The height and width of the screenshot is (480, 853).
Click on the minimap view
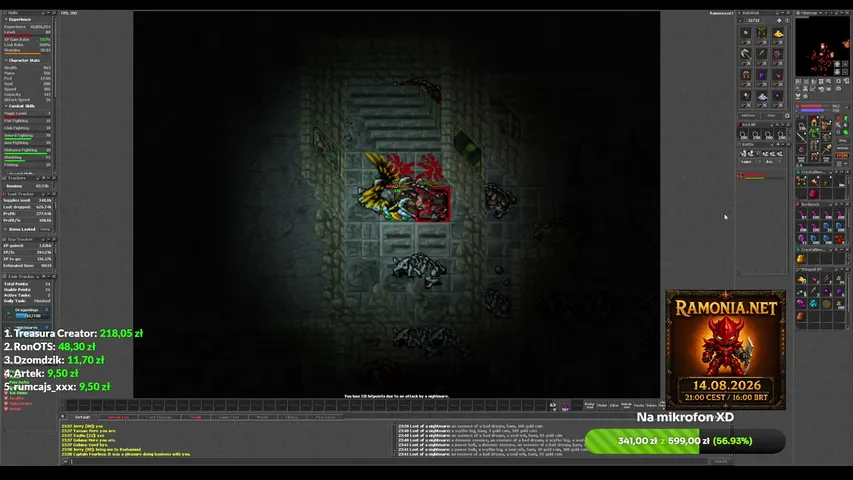coord(822,47)
